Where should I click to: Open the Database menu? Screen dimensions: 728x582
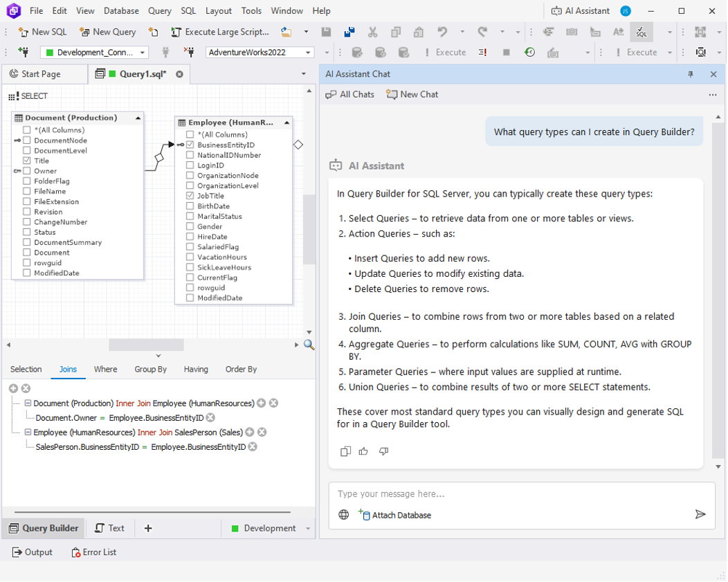coord(121,10)
